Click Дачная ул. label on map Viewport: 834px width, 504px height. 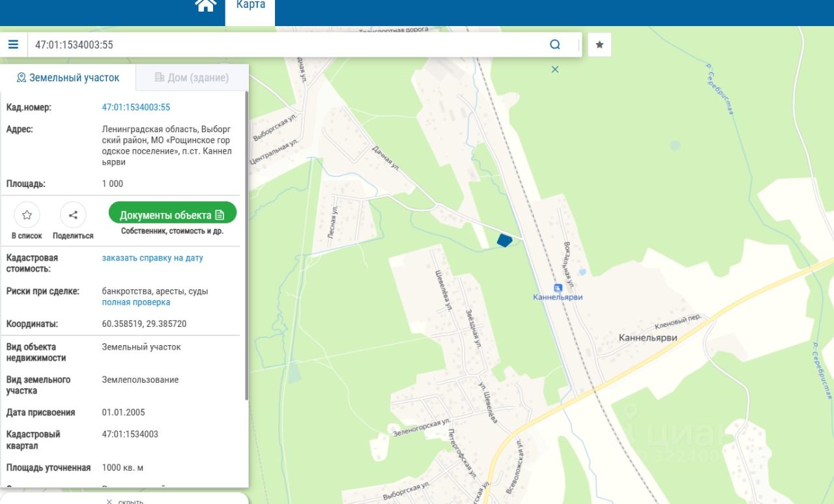coord(385,158)
